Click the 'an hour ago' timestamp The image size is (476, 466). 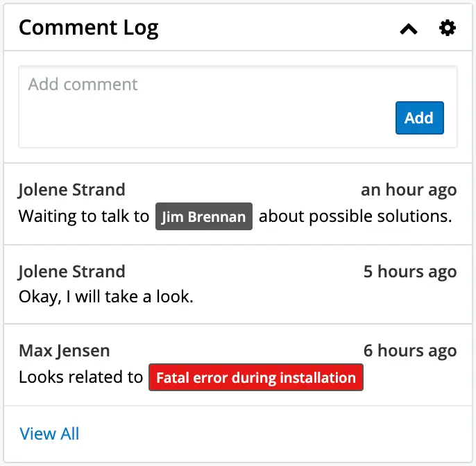pos(409,190)
